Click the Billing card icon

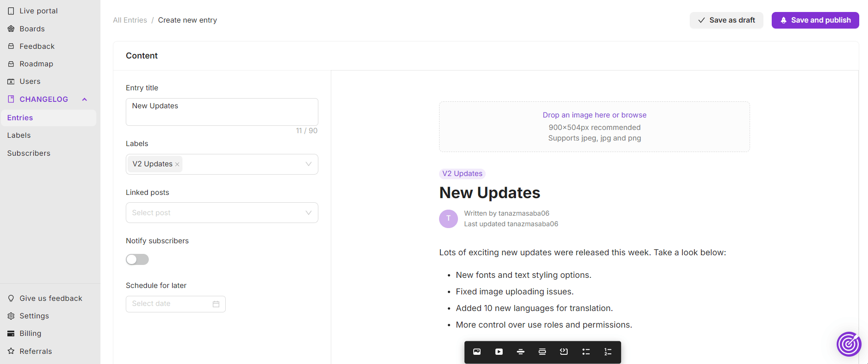11,333
